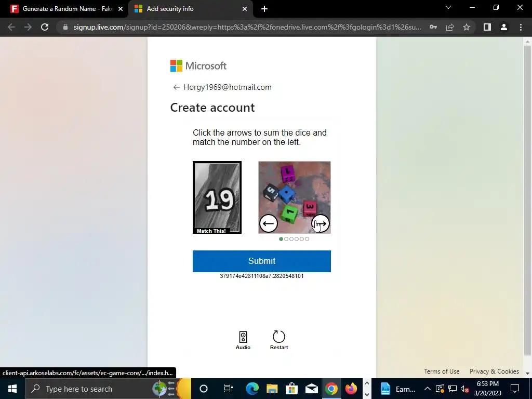View site lock information
The image size is (532, 399).
point(65,27)
